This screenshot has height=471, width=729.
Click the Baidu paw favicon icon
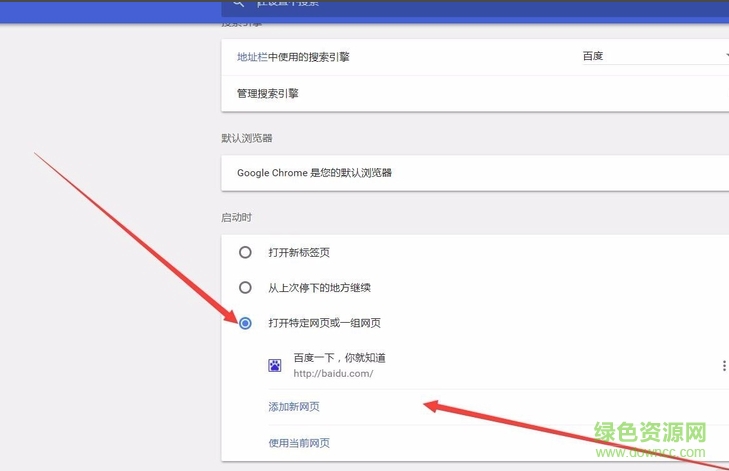[275, 366]
